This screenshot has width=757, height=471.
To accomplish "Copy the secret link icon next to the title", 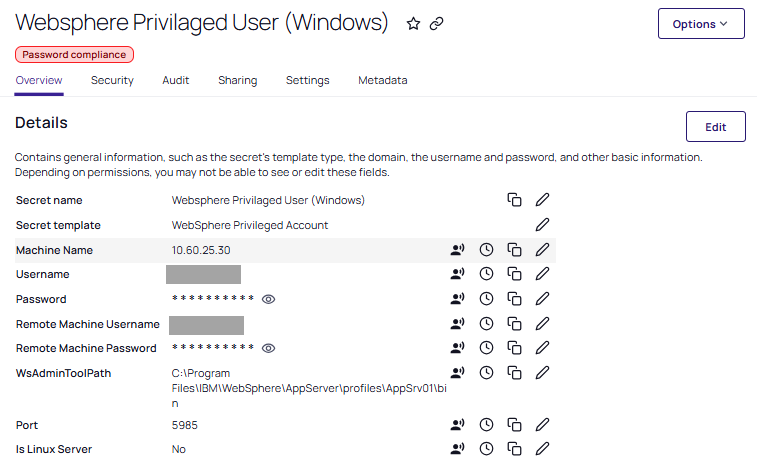I will pyautogui.click(x=436, y=23).
